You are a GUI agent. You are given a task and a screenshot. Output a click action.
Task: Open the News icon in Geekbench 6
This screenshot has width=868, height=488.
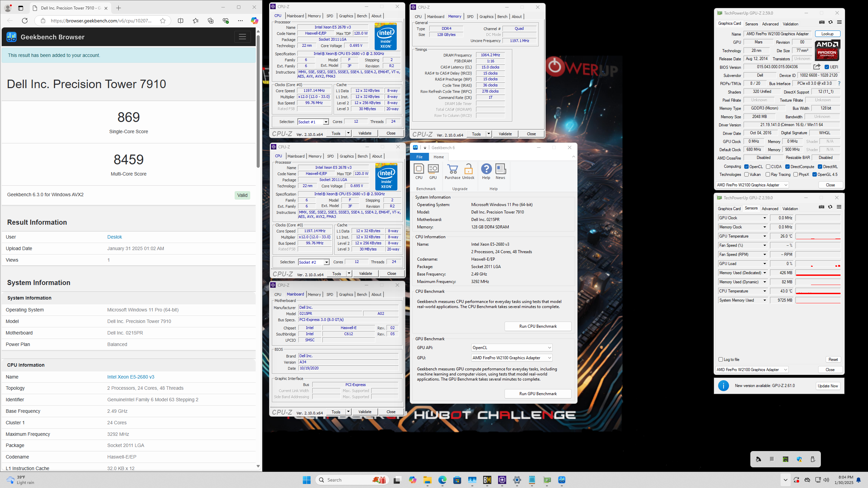[500, 171]
